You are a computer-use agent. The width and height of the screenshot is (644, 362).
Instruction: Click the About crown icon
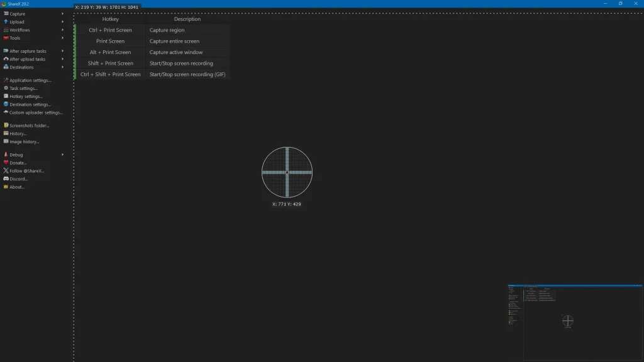6,187
